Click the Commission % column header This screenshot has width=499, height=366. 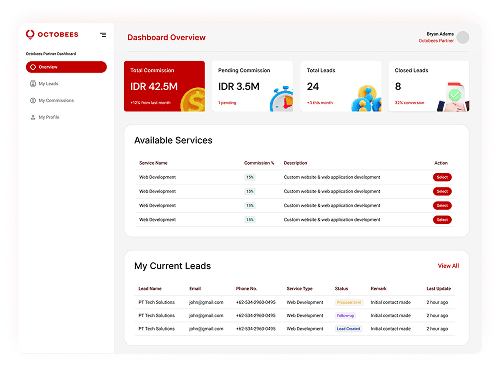pyautogui.click(x=259, y=163)
